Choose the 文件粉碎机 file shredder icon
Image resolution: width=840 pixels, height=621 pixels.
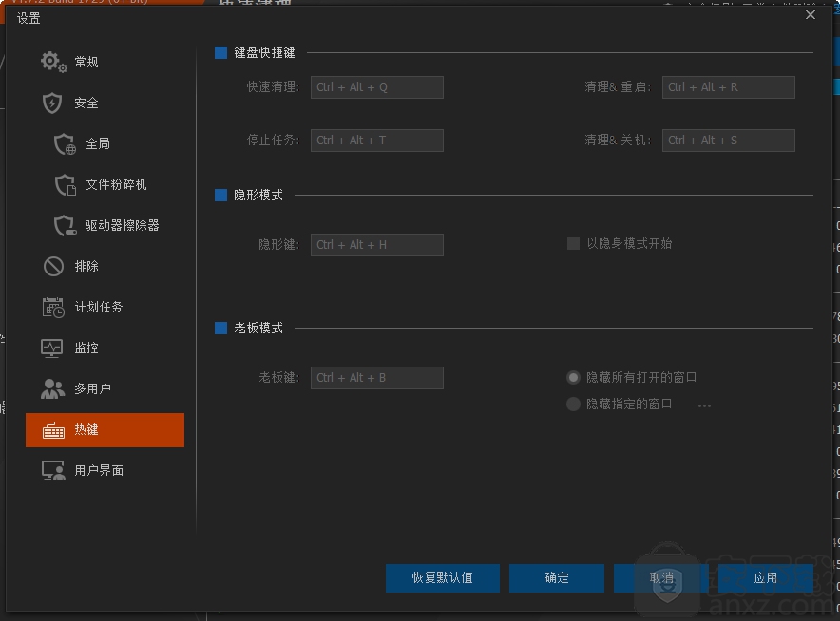(x=66, y=185)
